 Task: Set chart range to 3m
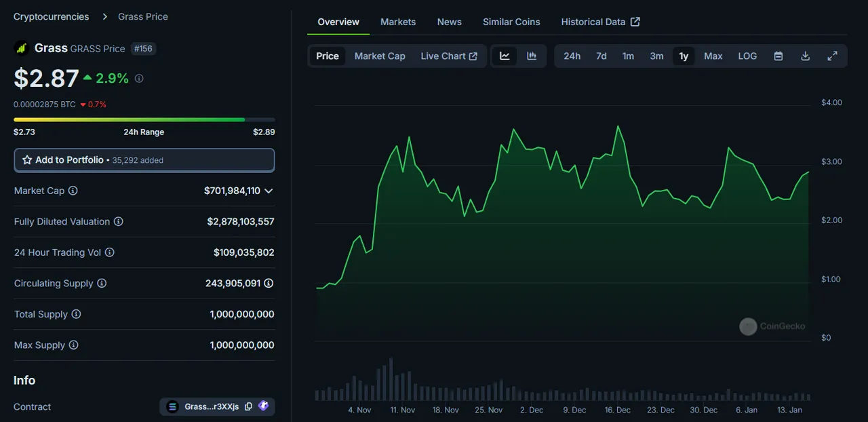(x=656, y=56)
